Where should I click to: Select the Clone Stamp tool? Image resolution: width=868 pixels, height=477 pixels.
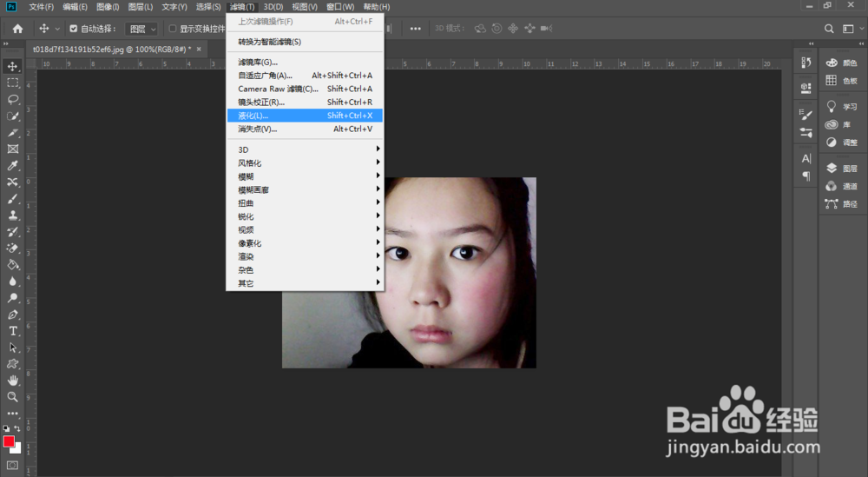pos(13,215)
